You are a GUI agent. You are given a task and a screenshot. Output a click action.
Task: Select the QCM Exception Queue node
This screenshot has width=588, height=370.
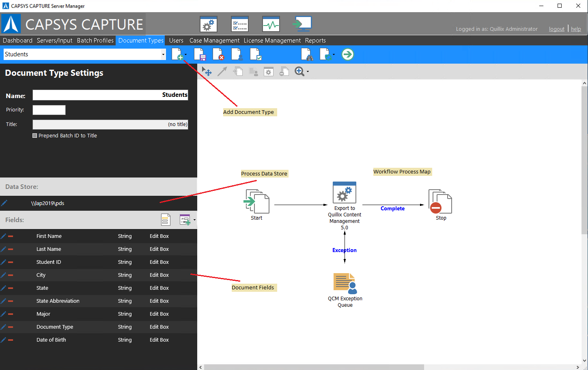pos(345,290)
